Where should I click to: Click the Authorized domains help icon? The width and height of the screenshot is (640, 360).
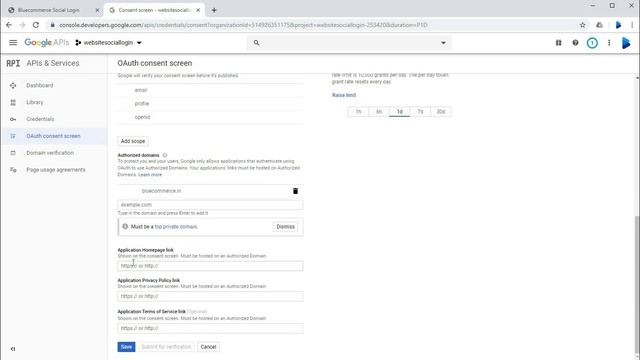click(165, 155)
